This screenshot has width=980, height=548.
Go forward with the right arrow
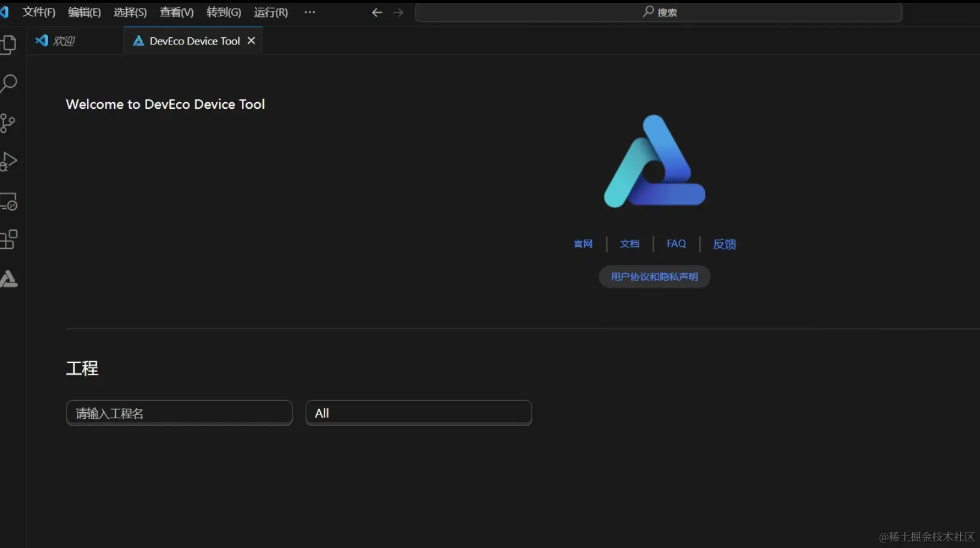[398, 13]
